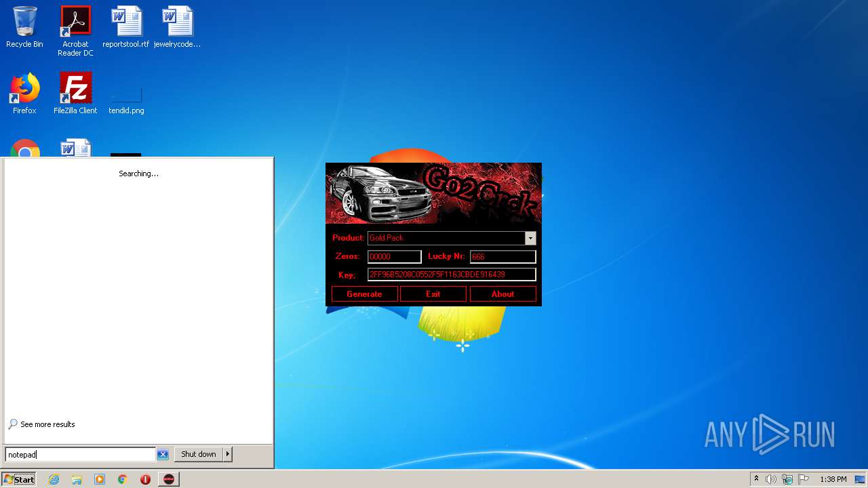This screenshot has height=488, width=868.
Task: Open the Action Center flag icon
Action: pyautogui.click(x=804, y=479)
